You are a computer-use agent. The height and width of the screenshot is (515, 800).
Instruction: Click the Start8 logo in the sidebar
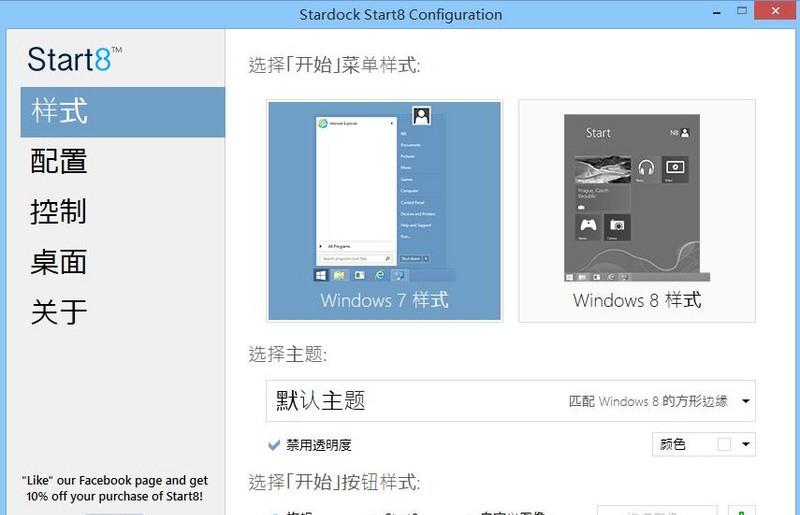(74, 59)
